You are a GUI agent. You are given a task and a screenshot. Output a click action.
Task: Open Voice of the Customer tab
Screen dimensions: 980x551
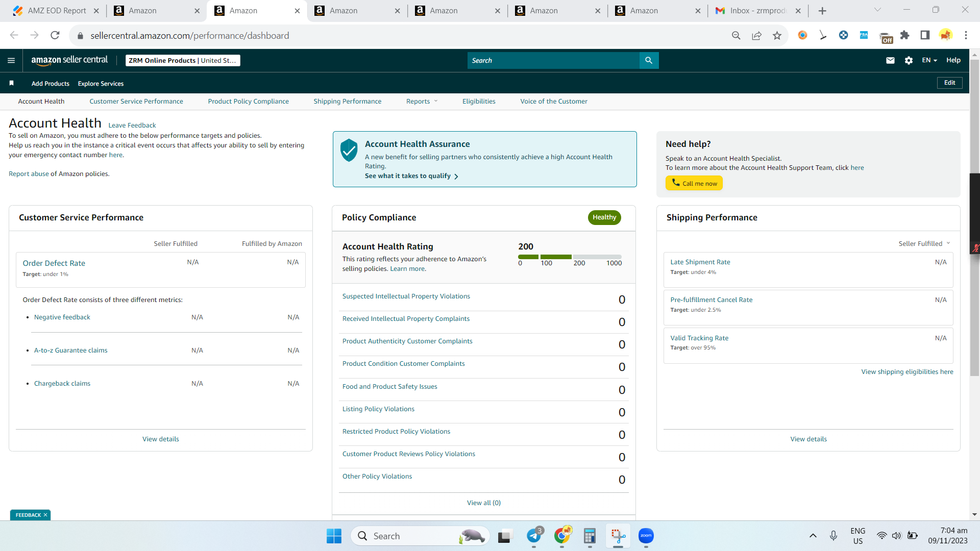[554, 101]
